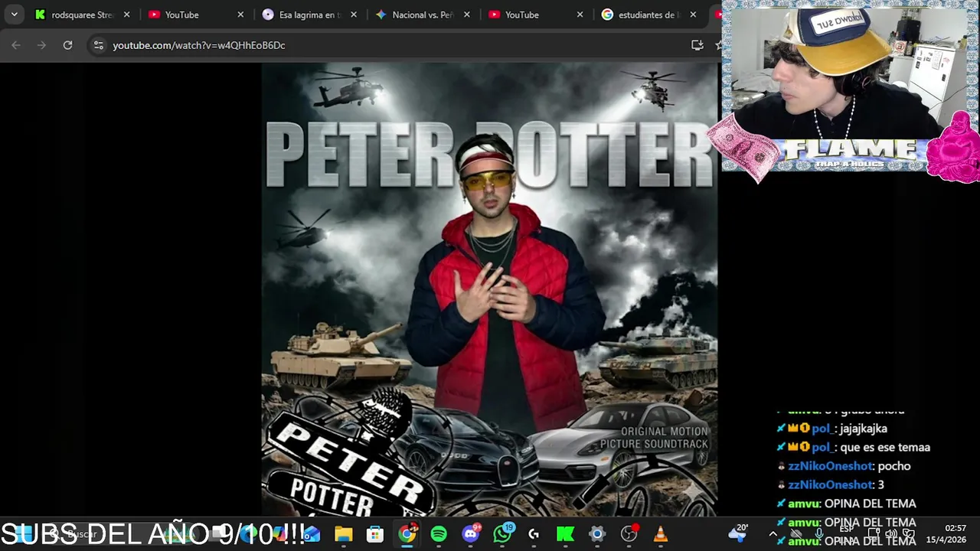Switch to the Esa lagrima tab
Viewport: 980px width, 551px height.
pos(309,15)
